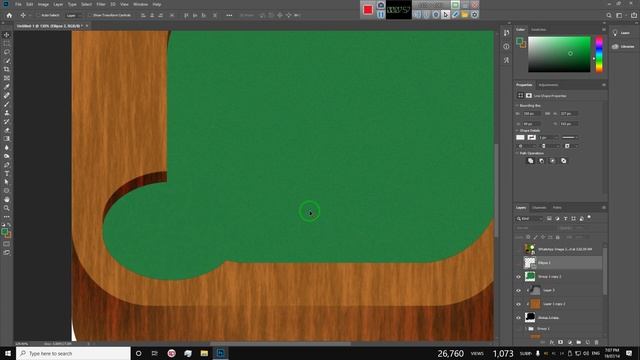Open the File menu

point(18,4)
